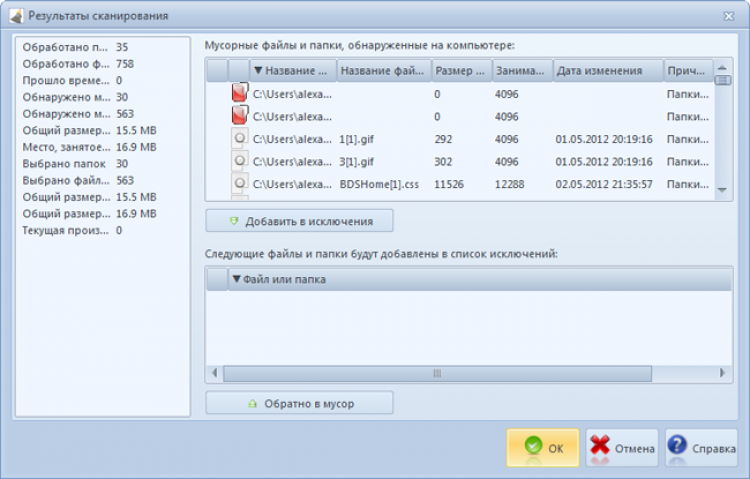Click the Добавить в исключения button
Image resolution: width=750 pixels, height=479 pixels.
(x=299, y=221)
